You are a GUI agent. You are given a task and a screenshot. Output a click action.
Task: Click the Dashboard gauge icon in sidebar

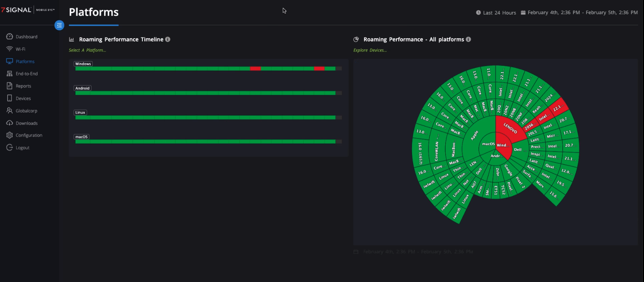coord(9,37)
